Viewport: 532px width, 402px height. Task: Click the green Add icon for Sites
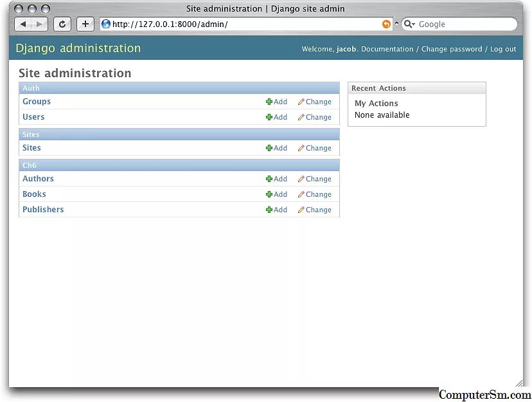(269, 148)
